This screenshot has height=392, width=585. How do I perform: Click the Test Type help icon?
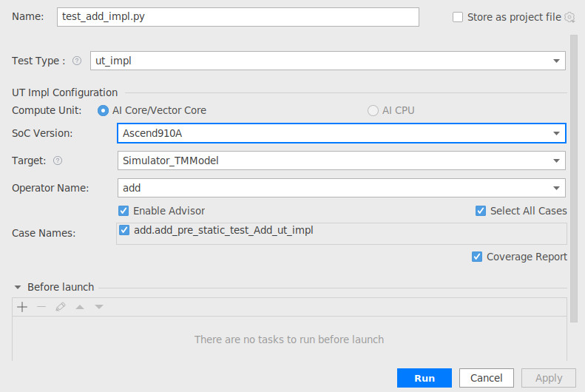[77, 61]
